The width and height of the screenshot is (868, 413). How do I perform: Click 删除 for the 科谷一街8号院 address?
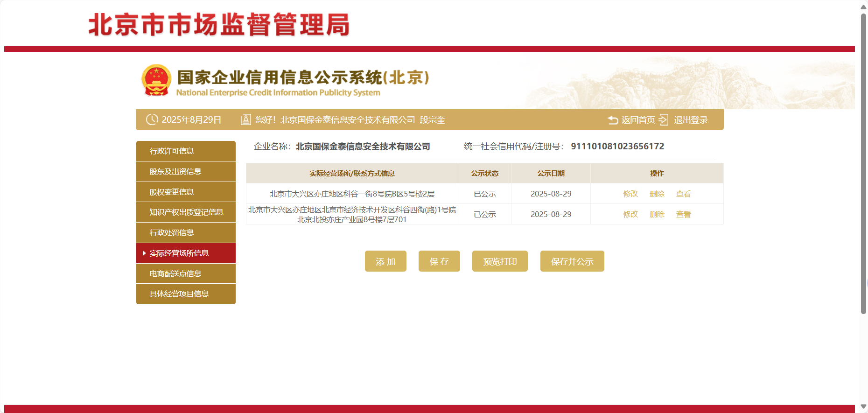coord(657,194)
